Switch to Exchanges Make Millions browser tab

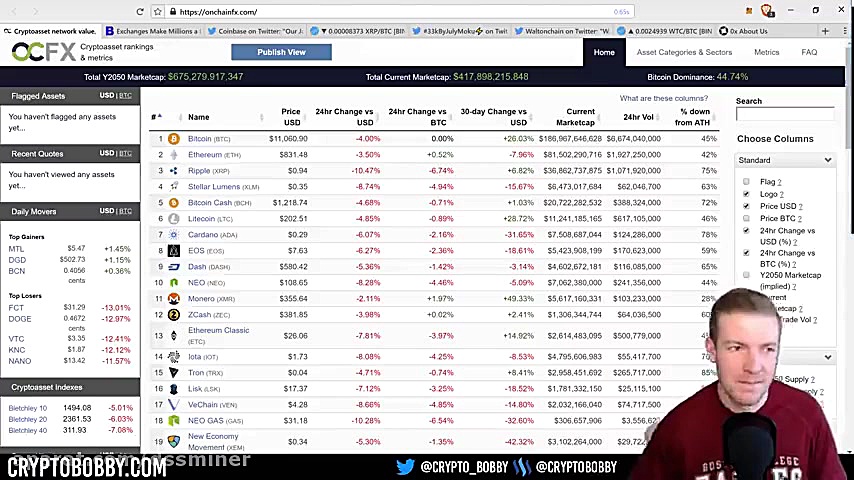tap(152, 31)
